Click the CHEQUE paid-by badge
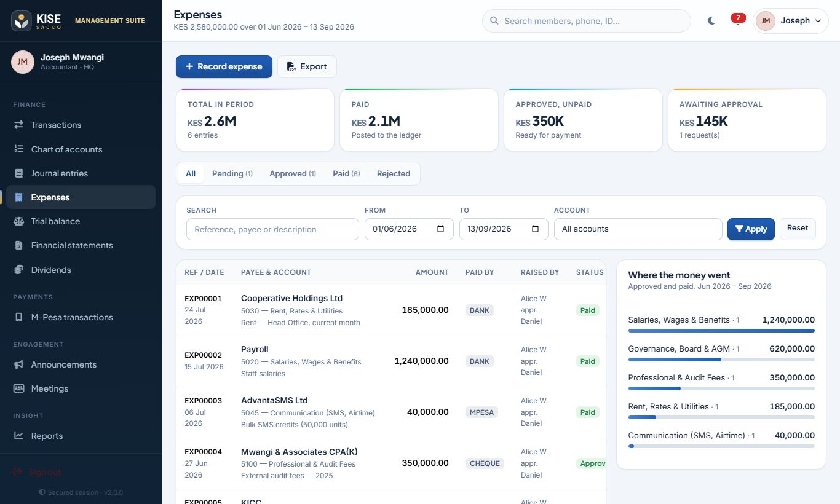The height and width of the screenshot is (504, 840). 485,463
